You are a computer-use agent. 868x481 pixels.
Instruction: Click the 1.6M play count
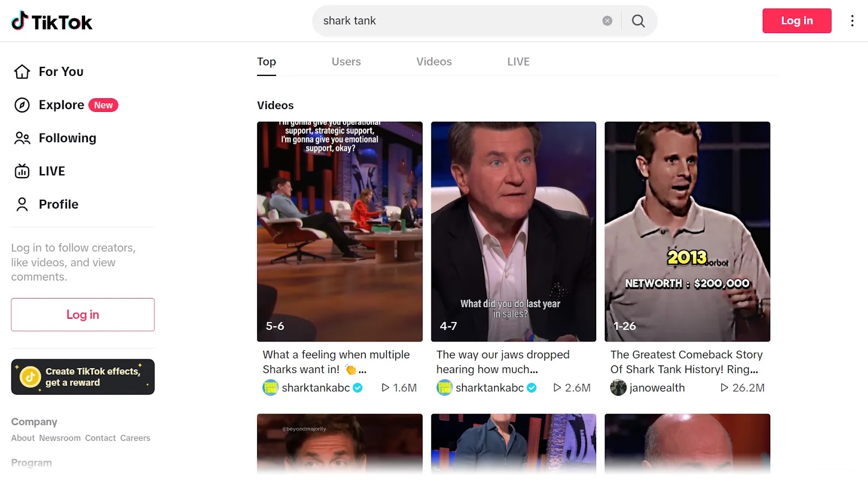399,388
